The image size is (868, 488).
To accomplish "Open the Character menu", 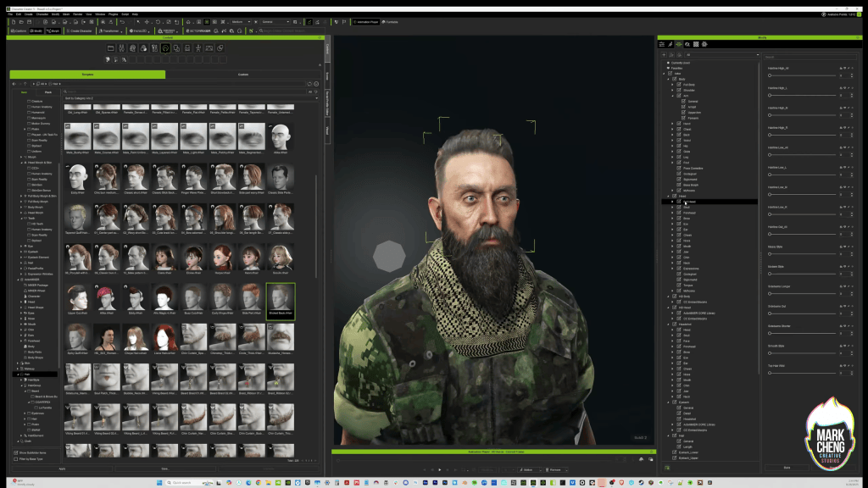I will point(42,14).
